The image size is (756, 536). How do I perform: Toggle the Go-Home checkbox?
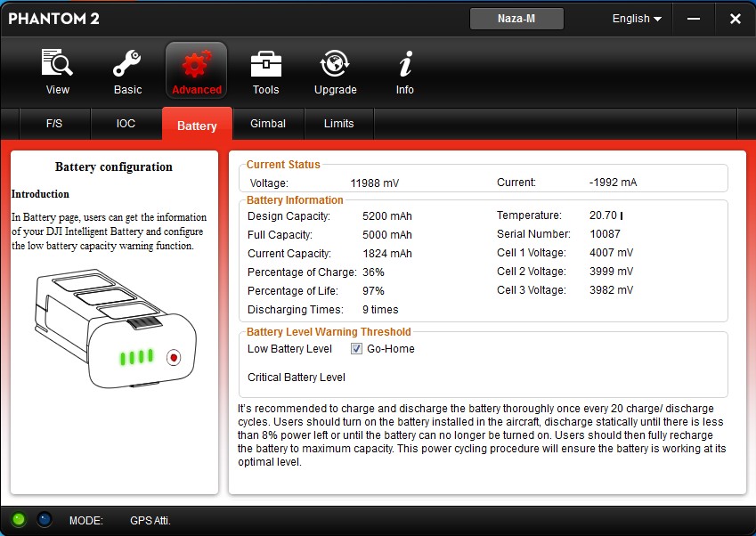(x=356, y=348)
